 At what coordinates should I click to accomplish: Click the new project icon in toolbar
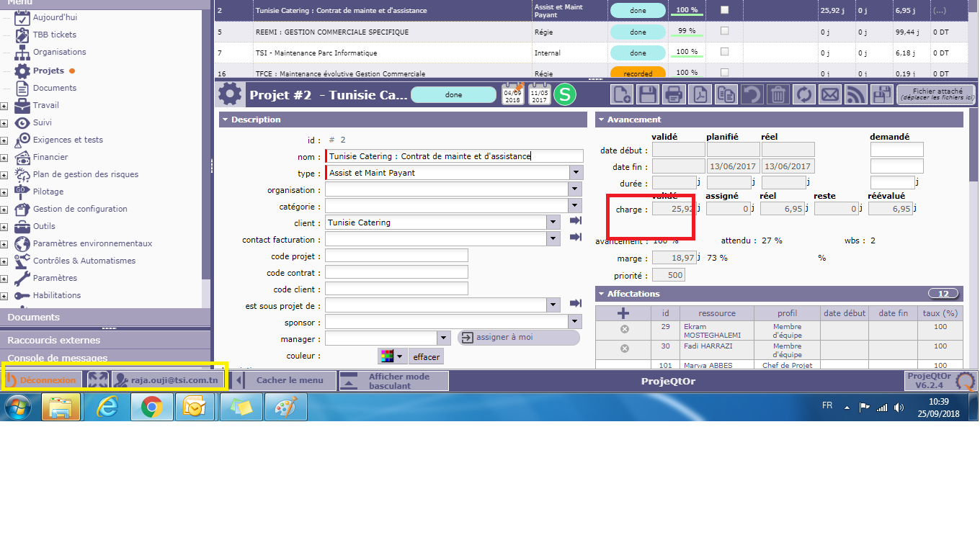[x=622, y=94]
